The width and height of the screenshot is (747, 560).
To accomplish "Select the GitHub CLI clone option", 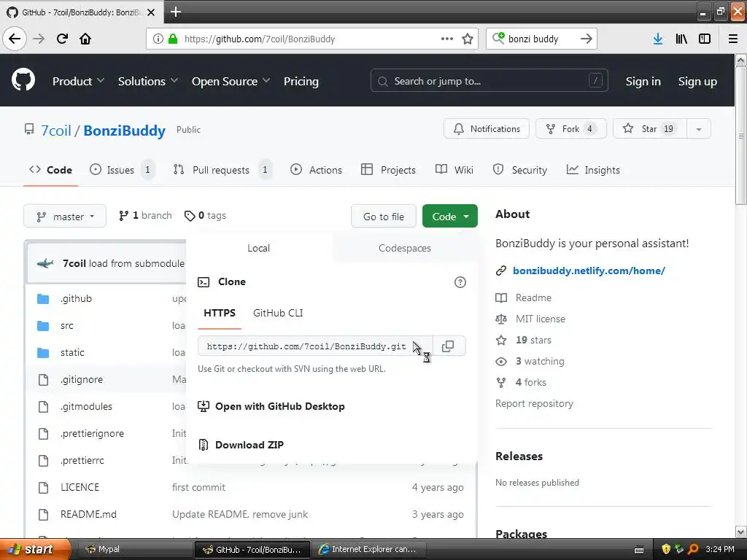I will [278, 313].
